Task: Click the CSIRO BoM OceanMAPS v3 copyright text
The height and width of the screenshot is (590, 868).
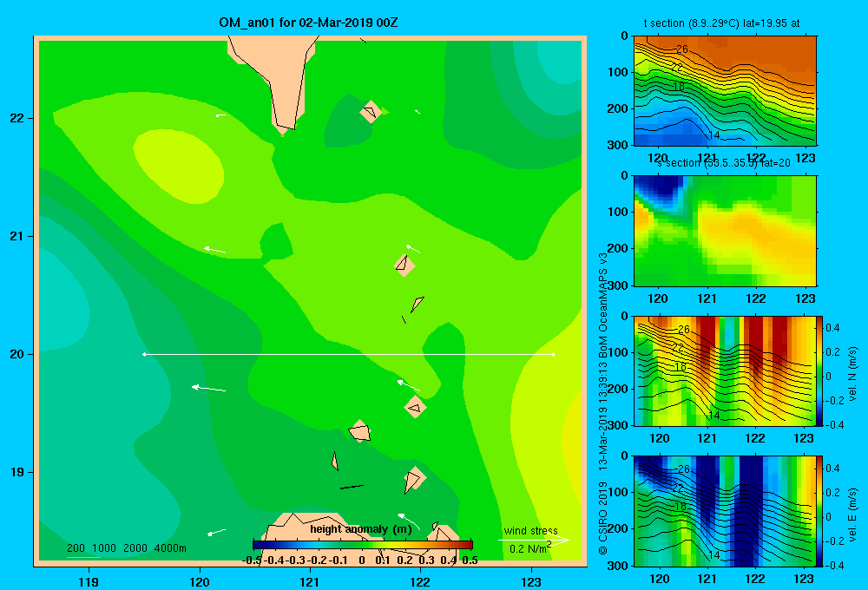Action: [603, 404]
